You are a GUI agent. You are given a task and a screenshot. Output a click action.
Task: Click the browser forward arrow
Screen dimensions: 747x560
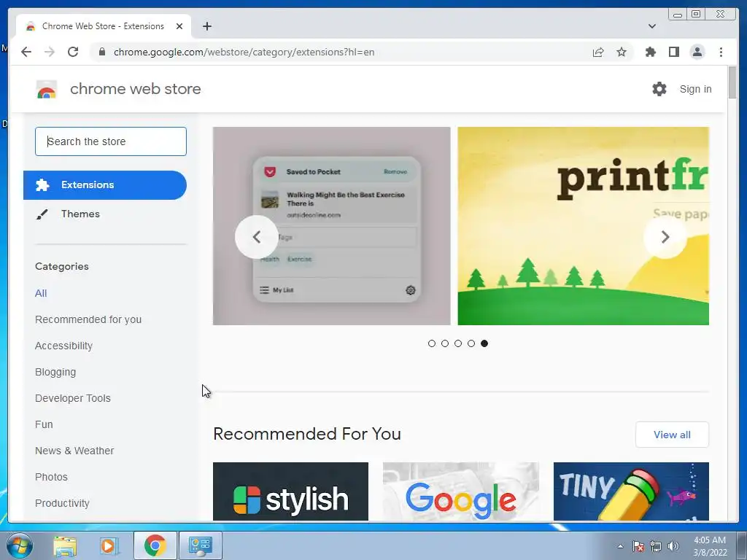(50, 52)
